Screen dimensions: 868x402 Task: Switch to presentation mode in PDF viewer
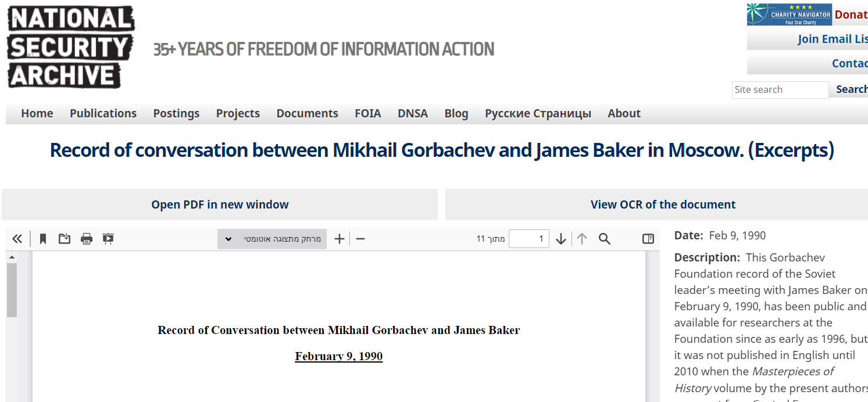pyautogui.click(x=108, y=239)
